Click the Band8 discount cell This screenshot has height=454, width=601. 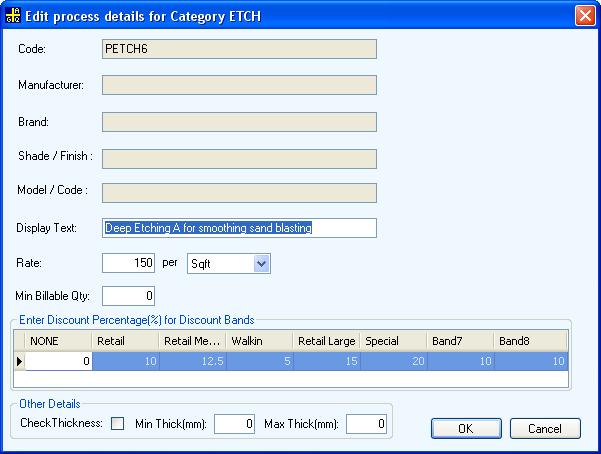tap(531, 361)
